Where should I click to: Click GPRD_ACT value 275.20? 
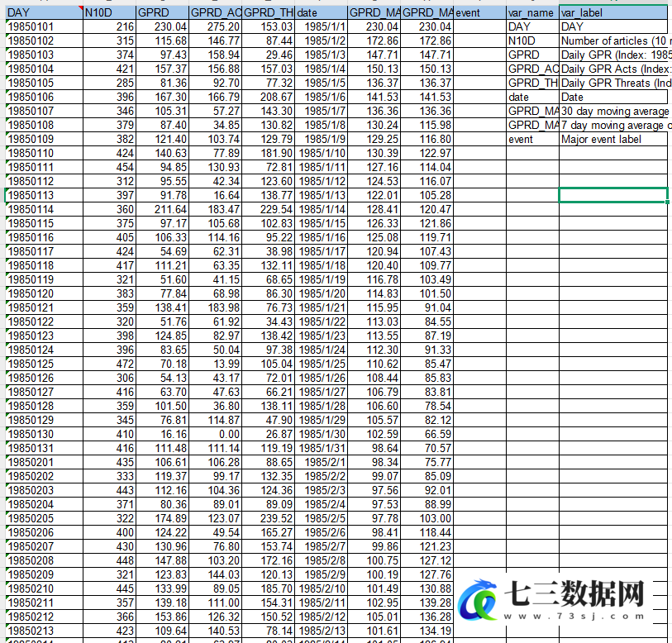215,26
